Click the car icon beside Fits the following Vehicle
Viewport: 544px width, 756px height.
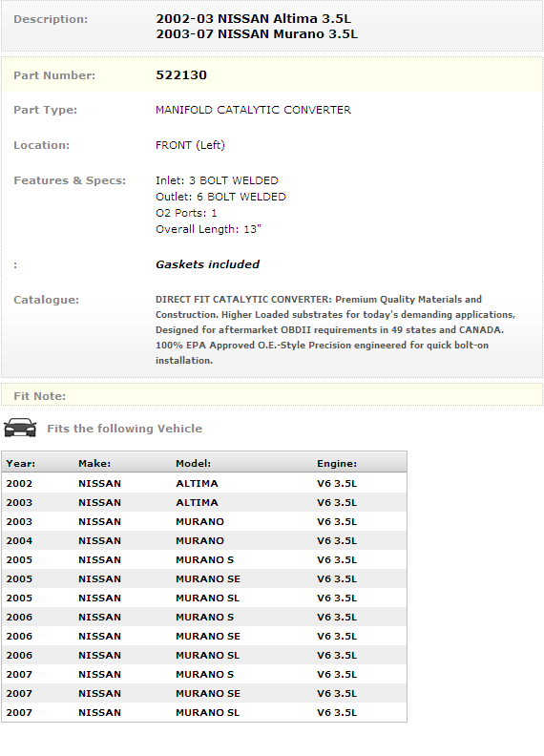[x=20, y=428]
